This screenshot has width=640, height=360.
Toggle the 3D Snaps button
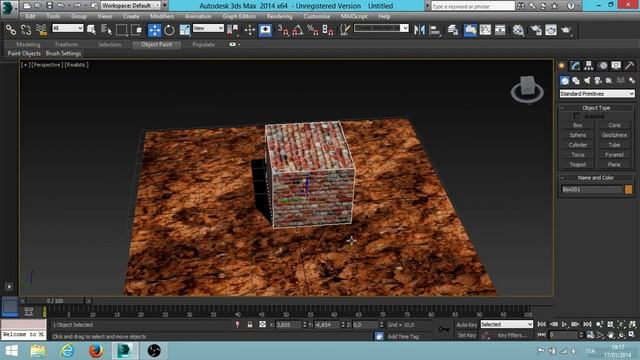(283, 30)
